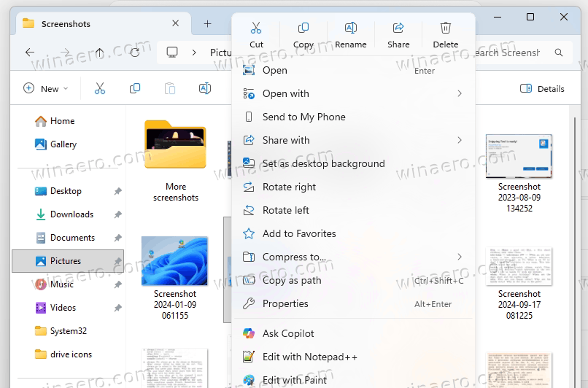Open a new tab with plus button
Screen dimensions: 588x388
tap(207, 23)
